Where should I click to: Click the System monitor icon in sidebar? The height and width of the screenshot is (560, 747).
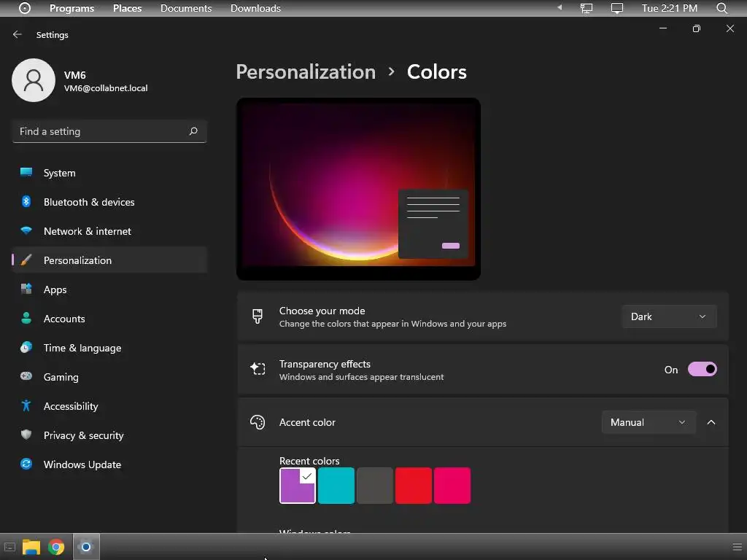(x=26, y=172)
